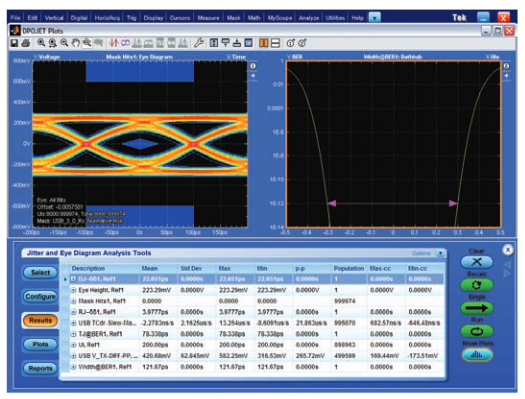Select the Pan hand tool

(x=76, y=43)
